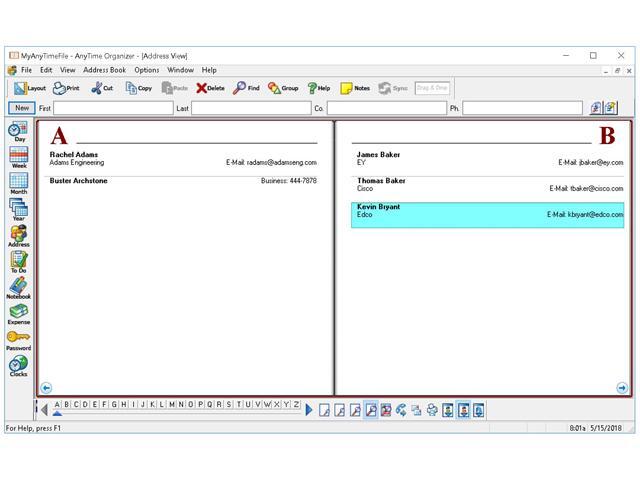This screenshot has width=640, height=480.
Task: Open the Expense tracker
Action: [x=18, y=314]
